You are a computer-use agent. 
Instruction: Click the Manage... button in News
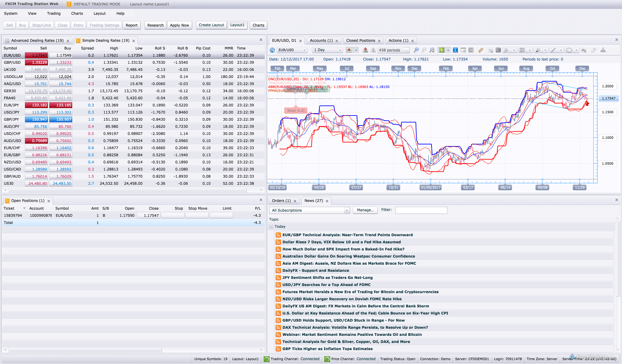(365, 210)
